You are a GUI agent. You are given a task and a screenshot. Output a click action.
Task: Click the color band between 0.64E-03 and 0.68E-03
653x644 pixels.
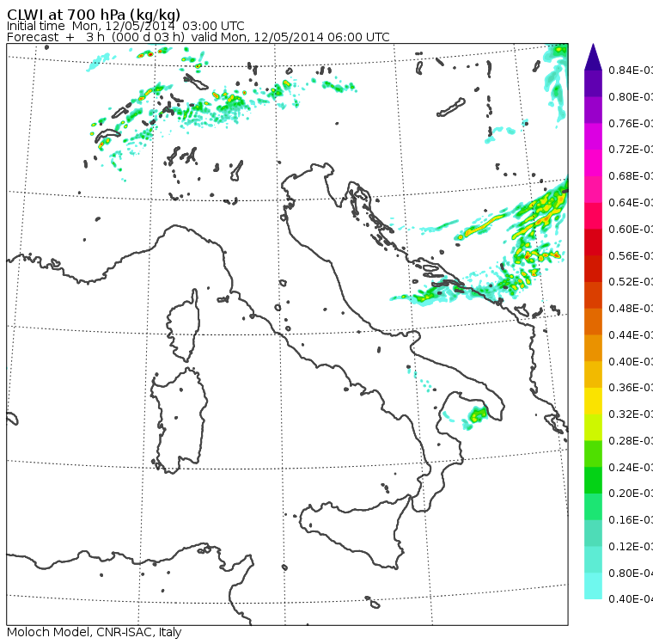(x=593, y=189)
